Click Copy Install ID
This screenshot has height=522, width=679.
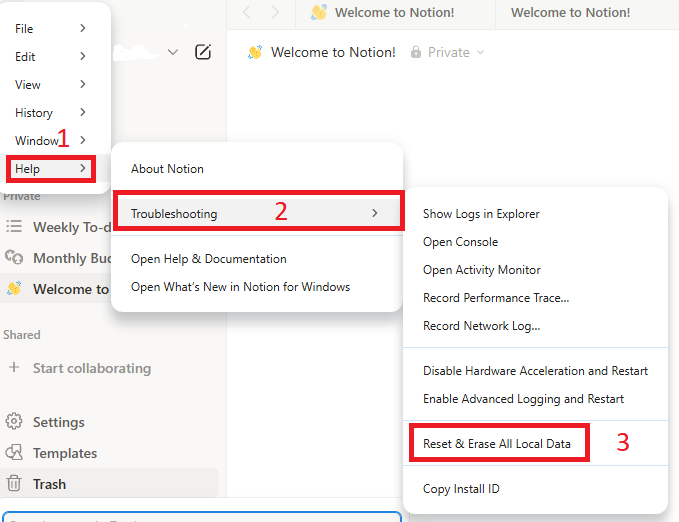pyautogui.click(x=461, y=489)
